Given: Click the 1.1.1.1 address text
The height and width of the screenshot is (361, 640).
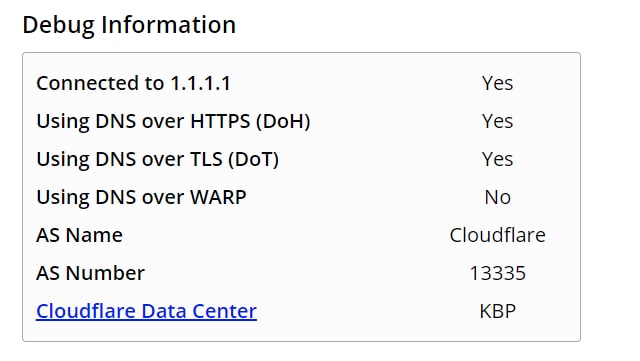Looking at the screenshot, I should tap(200, 83).
